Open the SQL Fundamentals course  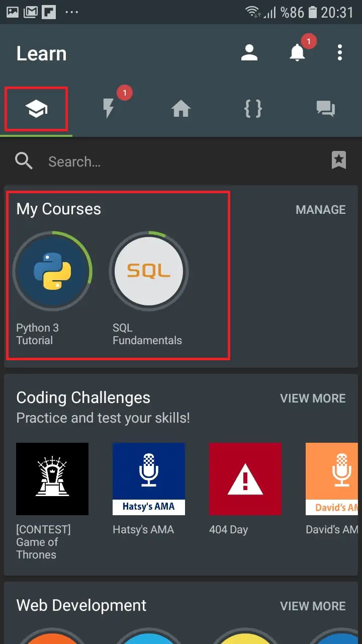149,272
